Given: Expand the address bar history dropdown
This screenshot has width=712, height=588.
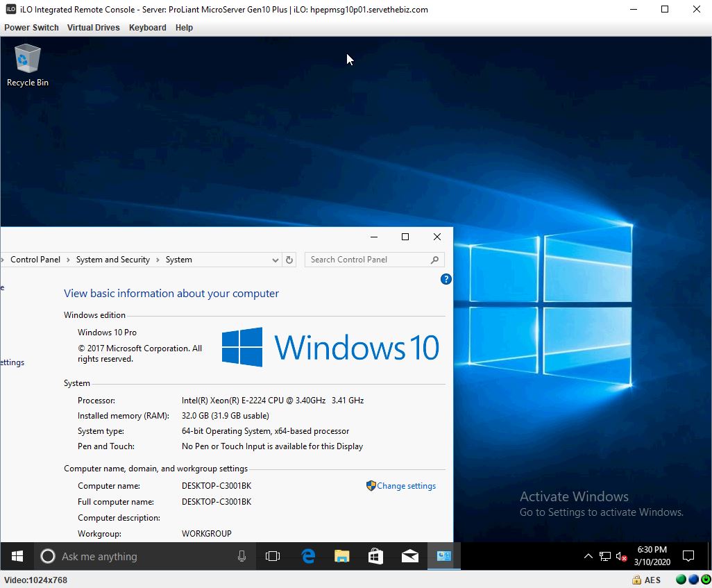Looking at the screenshot, I should click(276, 260).
